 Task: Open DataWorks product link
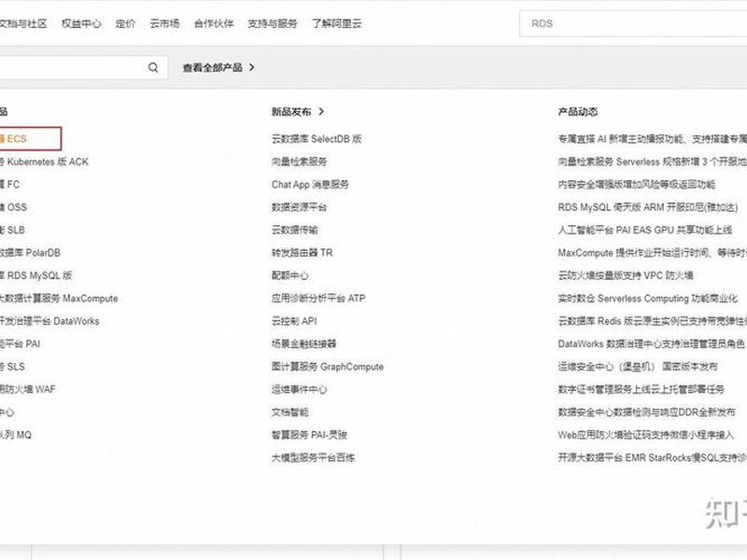49,321
